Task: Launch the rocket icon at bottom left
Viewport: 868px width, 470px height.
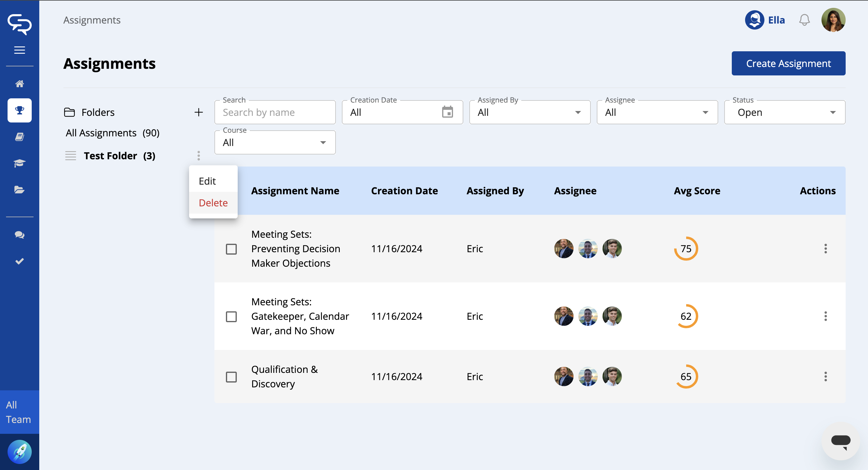Action: pyautogui.click(x=20, y=452)
